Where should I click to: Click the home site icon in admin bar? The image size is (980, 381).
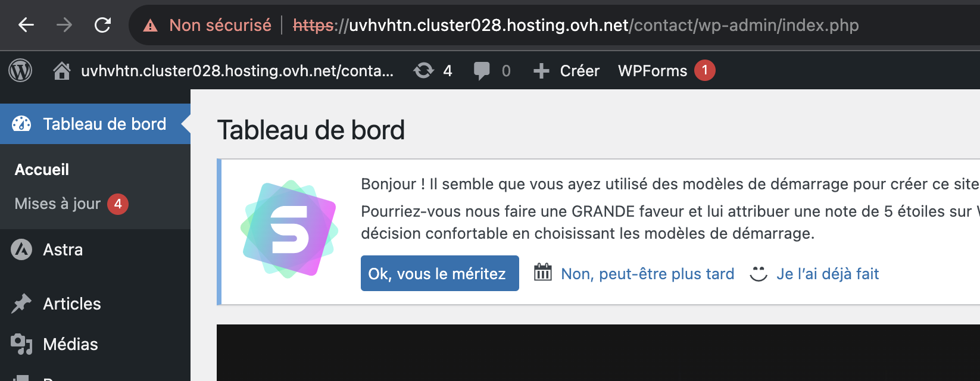[61, 71]
